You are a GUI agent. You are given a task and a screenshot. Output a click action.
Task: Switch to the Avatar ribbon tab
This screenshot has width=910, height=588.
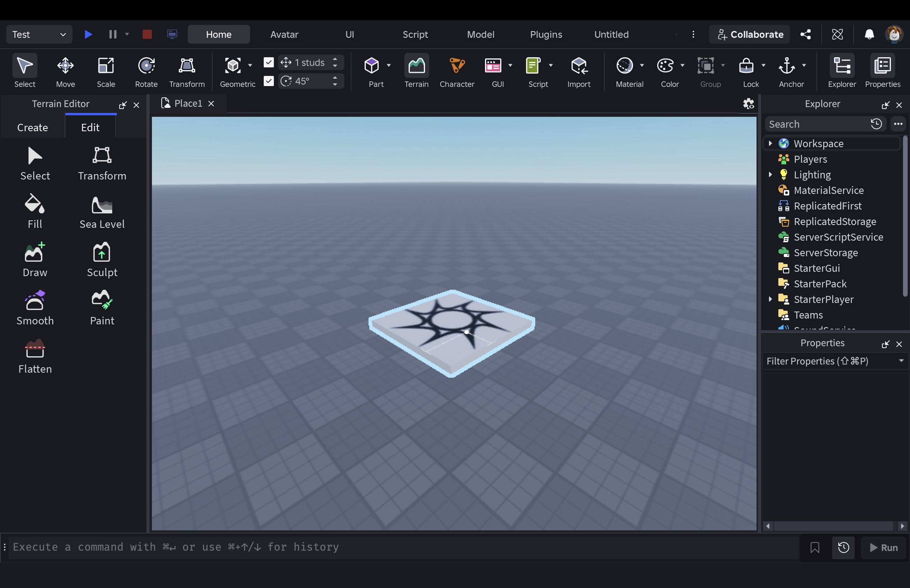[284, 34]
